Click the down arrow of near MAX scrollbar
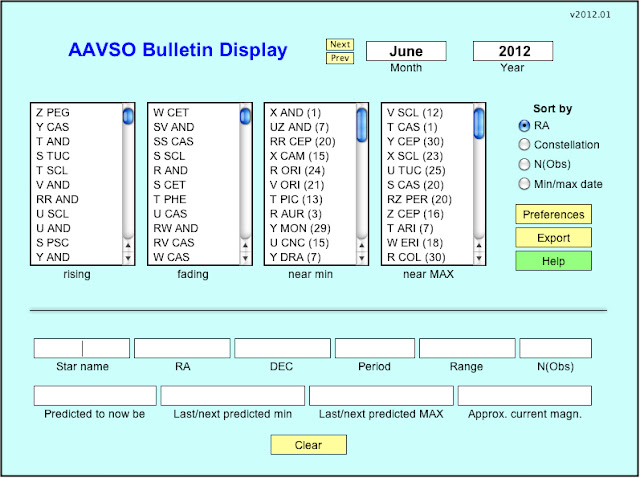The width and height of the screenshot is (640, 478). tap(479, 258)
